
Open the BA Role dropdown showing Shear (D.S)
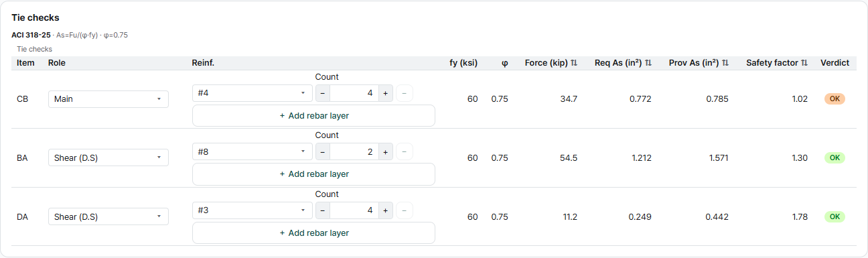click(108, 157)
